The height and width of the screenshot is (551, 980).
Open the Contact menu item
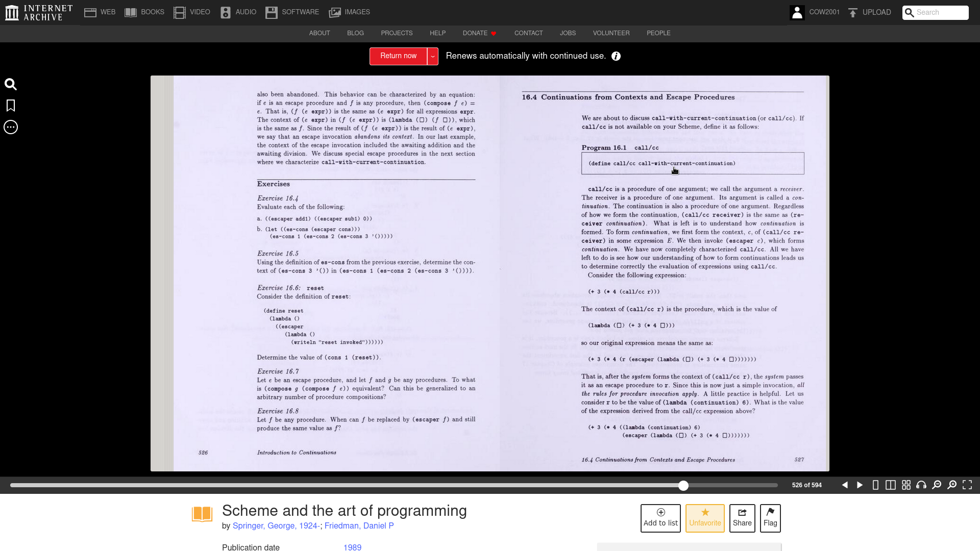[528, 33]
